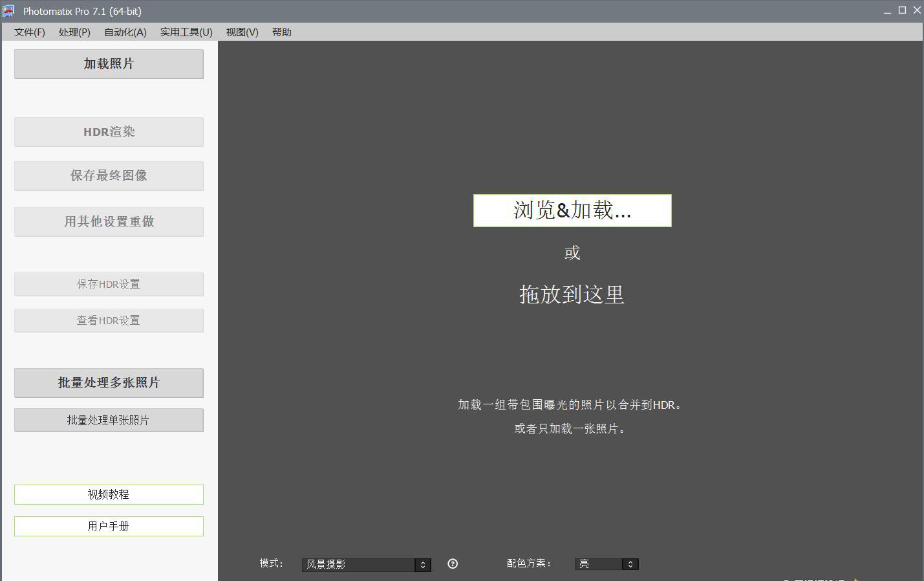Click the Photomatix Pro app icon in title bar

[x=8, y=11]
